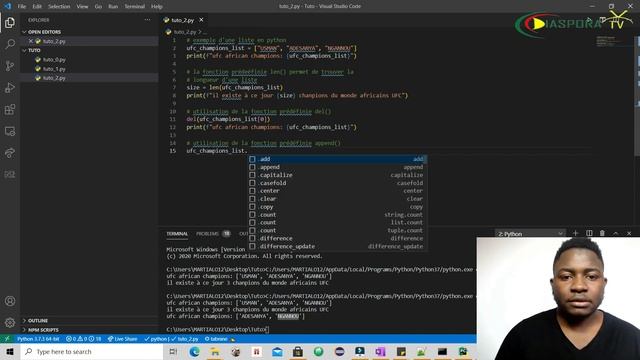Choose the 'capitalize' autocomplete suggestion

[x=337, y=175]
